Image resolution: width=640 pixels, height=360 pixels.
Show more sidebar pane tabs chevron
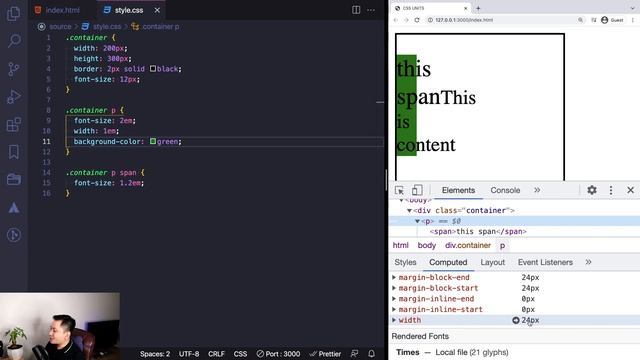588,262
